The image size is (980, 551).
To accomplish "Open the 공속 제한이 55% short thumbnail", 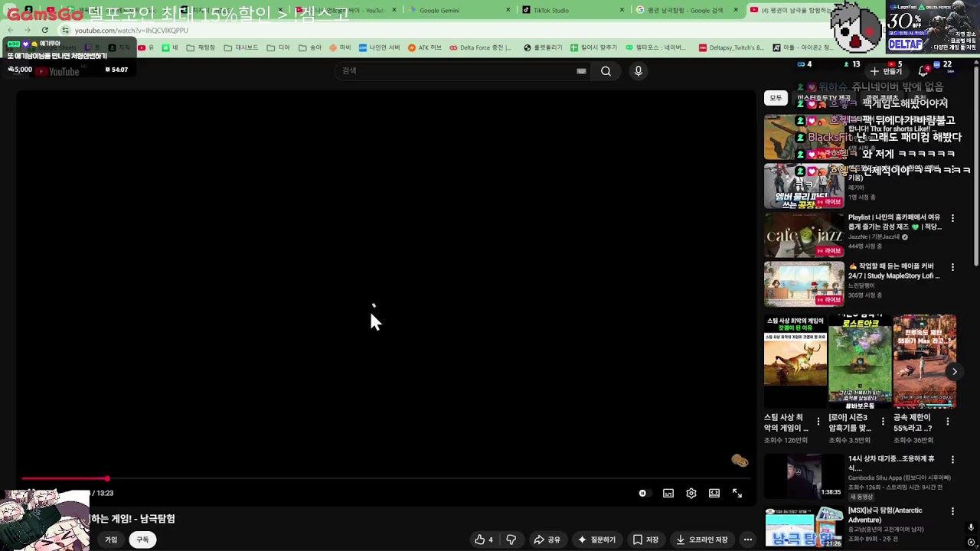I will click(x=925, y=361).
